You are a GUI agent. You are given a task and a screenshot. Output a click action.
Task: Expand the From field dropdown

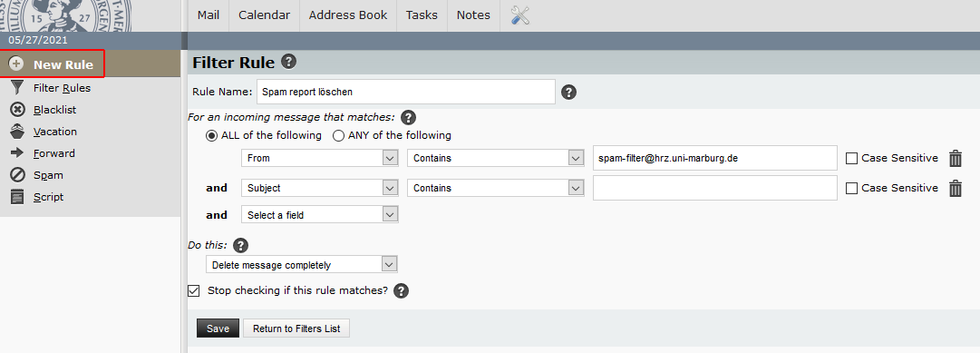coord(319,158)
